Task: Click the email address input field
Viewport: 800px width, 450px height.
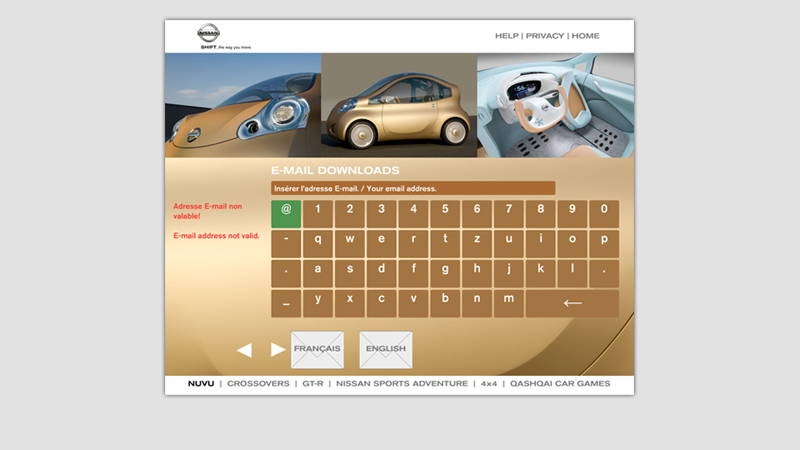Action: (413, 188)
